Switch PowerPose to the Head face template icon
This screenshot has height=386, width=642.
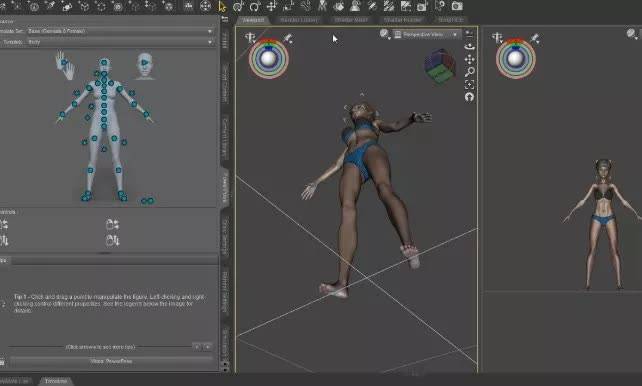(x=145, y=65)
